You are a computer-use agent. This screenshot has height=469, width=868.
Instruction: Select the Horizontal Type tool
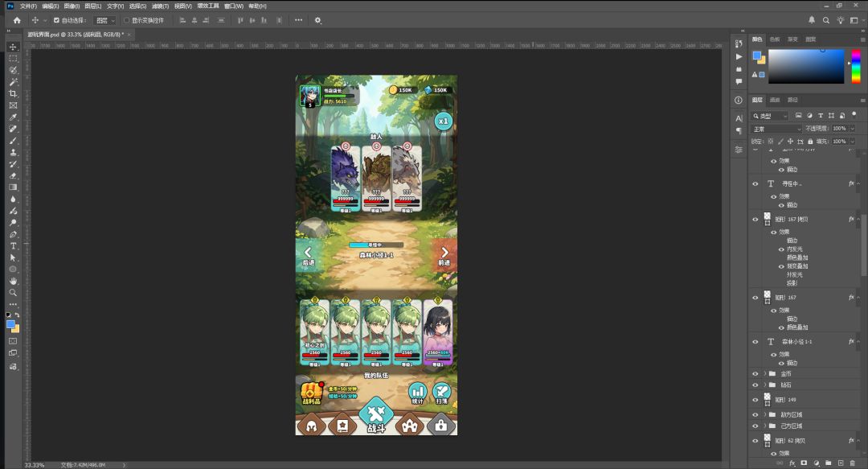(13, 245)
